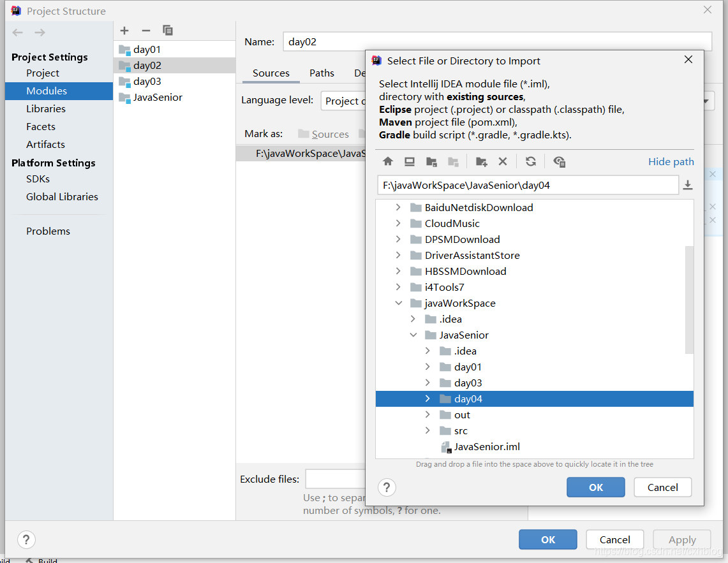Screen dimensions: 728x563
Task: Click Show Hidden Files and Directories icon
Action: click(559, 161)
